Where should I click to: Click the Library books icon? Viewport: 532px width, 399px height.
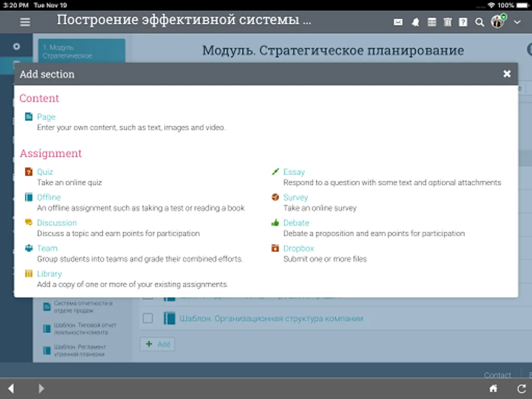pos(29,274)
